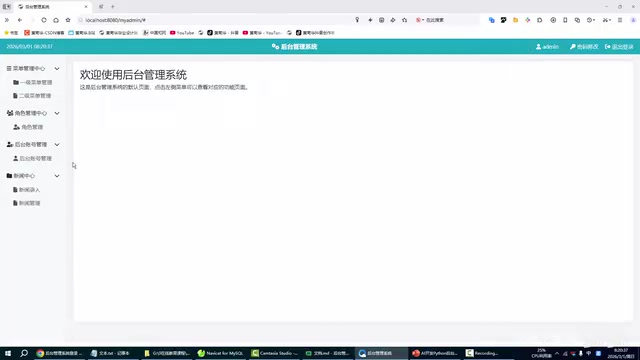Screen dimensions: 640x360
Task: Click the browser back arrow
Action: click(x=20, y=20)
